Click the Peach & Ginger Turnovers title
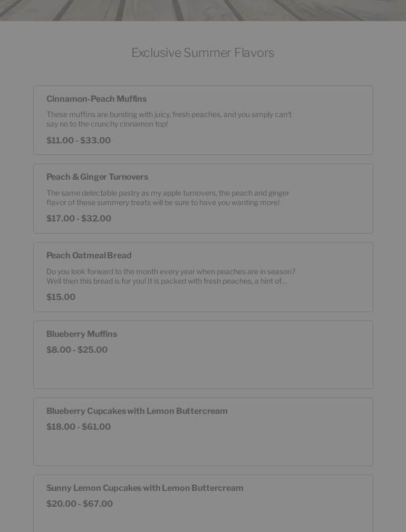 click(x=98, y=177)
